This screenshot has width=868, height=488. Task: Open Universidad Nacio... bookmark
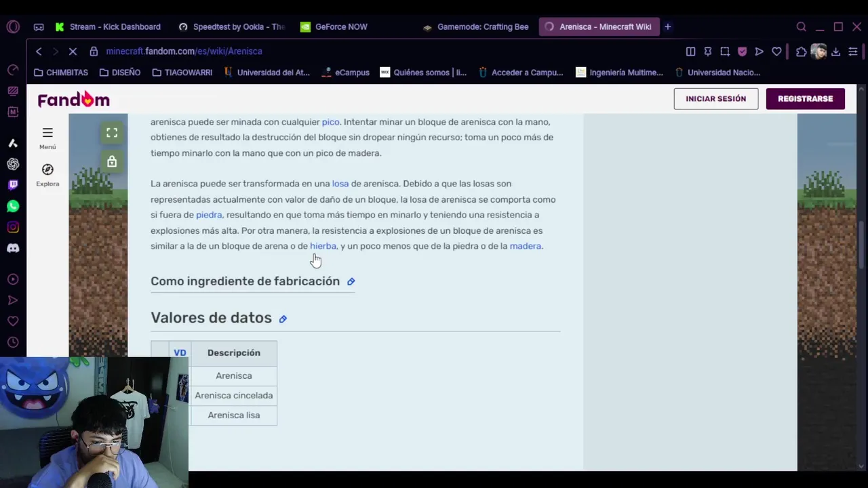coord(717,73)
